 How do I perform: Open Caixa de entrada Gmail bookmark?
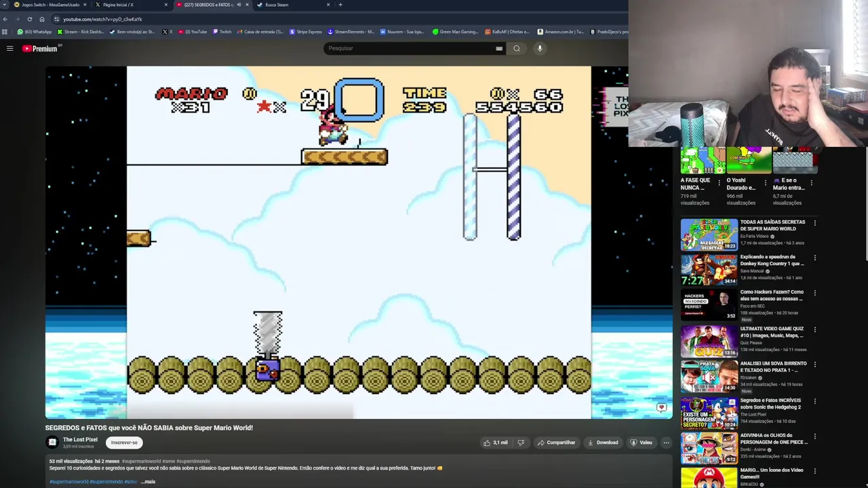[260, 32]
